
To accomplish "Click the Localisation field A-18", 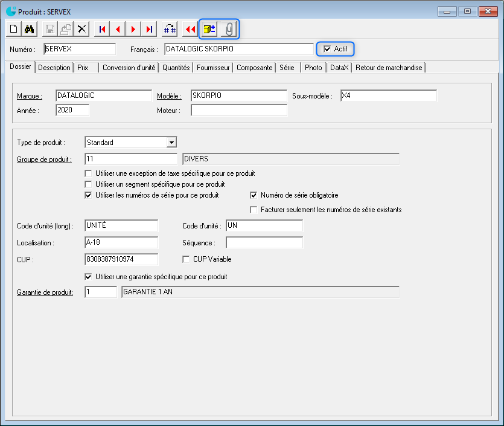I will tap(121, 242).
